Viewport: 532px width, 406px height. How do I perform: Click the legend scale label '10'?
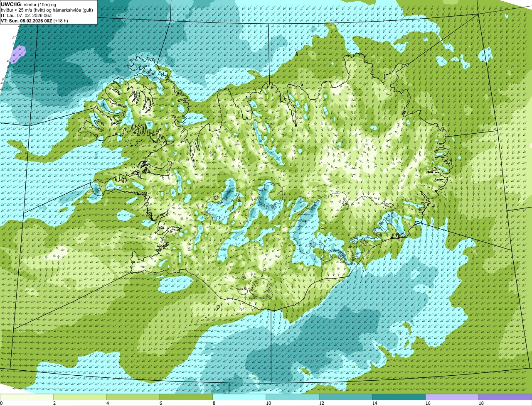pos(268,403)
